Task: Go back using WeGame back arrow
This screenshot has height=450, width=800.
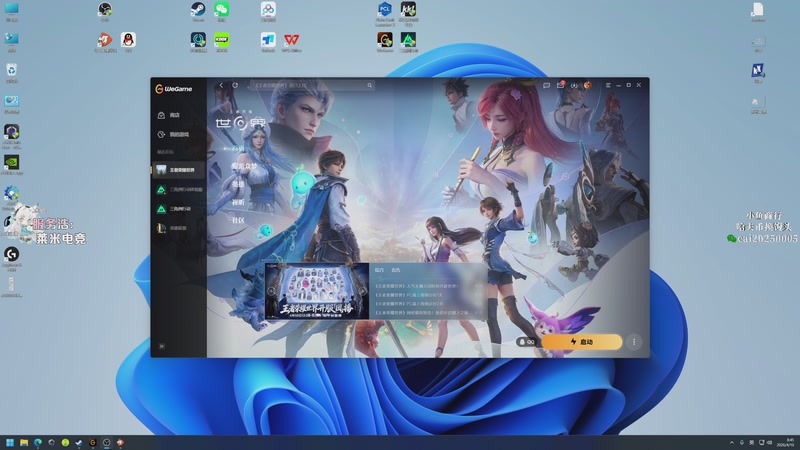Action: point(221,85)
